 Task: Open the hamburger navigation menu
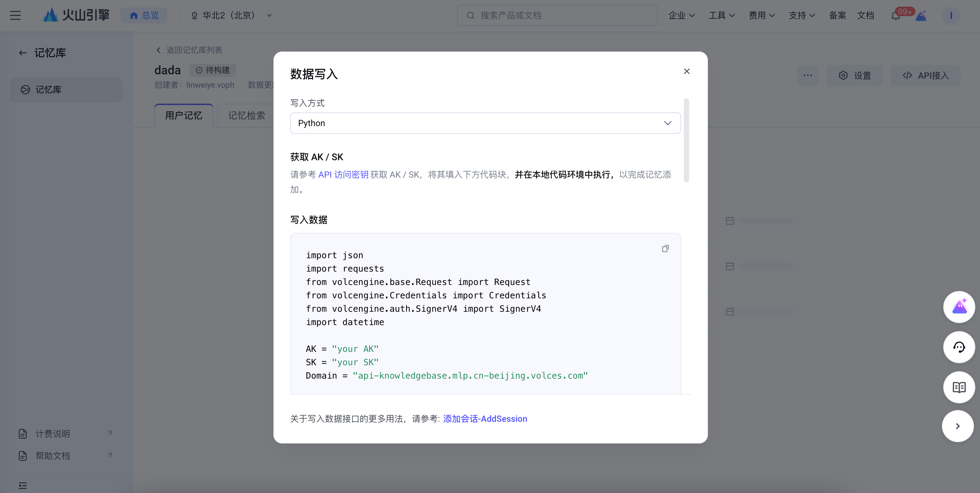pyautogui.click(x=15, y=15)
